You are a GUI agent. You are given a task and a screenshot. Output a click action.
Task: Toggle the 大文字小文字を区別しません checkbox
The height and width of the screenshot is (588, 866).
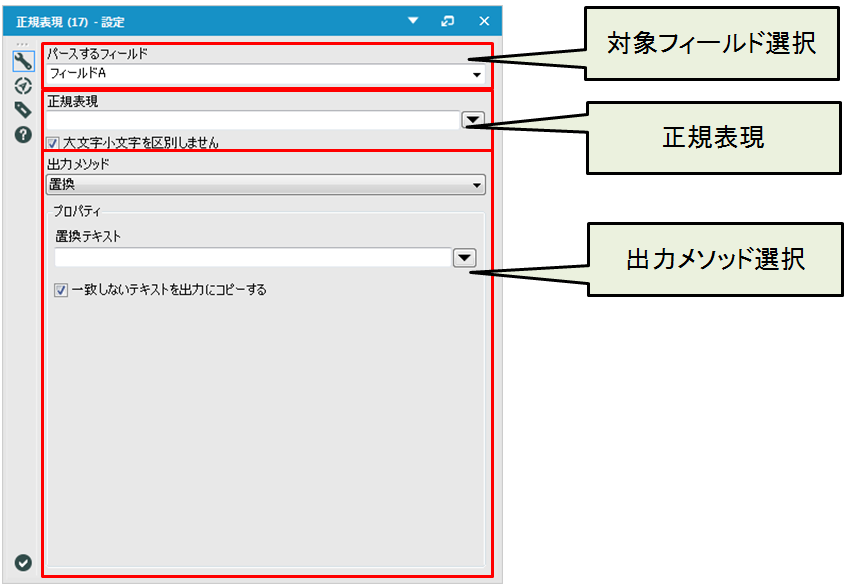[53, 143]
